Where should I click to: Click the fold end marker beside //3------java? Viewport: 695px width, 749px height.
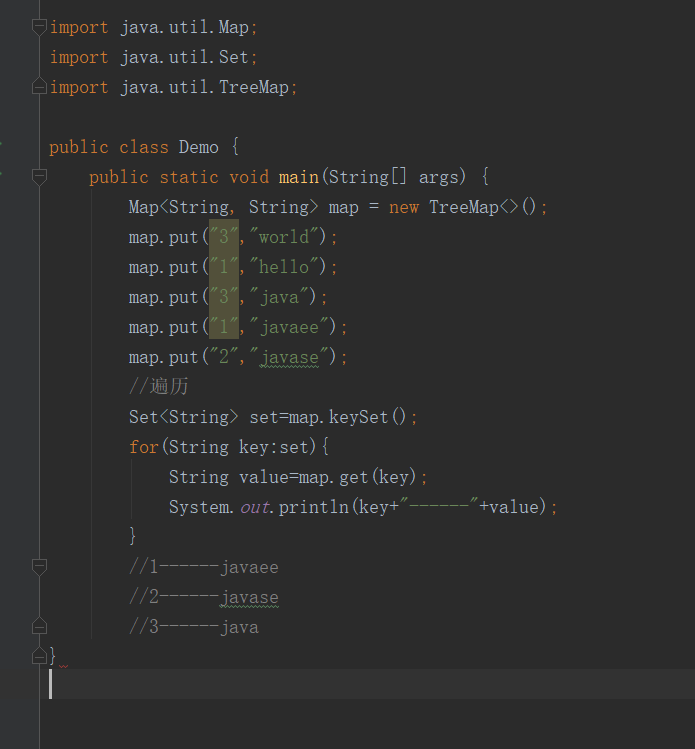(39, 626)
